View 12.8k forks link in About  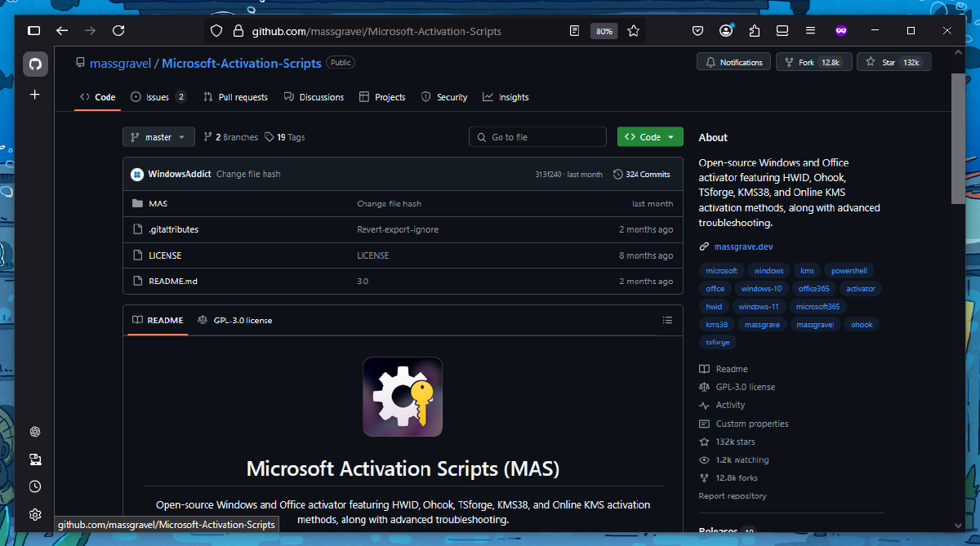coord(737,478)
